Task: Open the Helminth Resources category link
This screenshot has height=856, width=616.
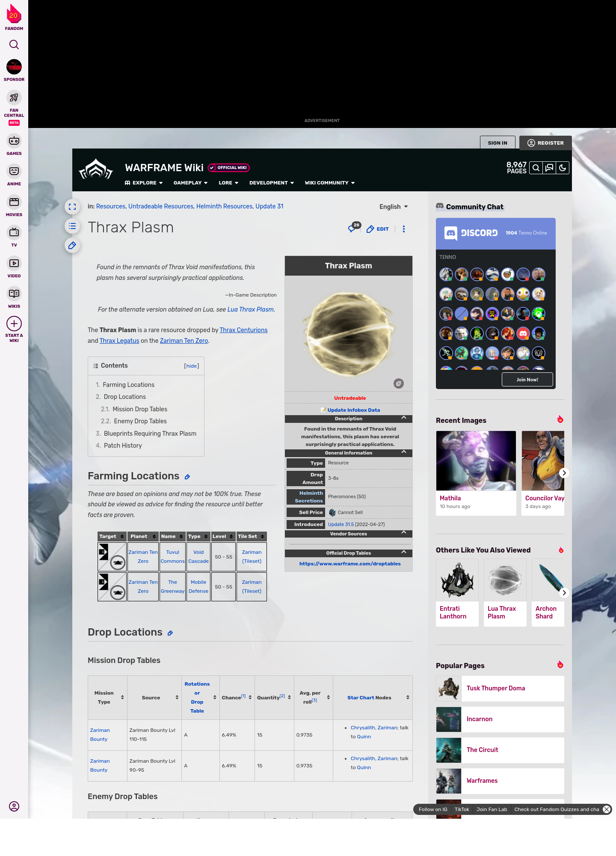Action: tap(225, 206)
